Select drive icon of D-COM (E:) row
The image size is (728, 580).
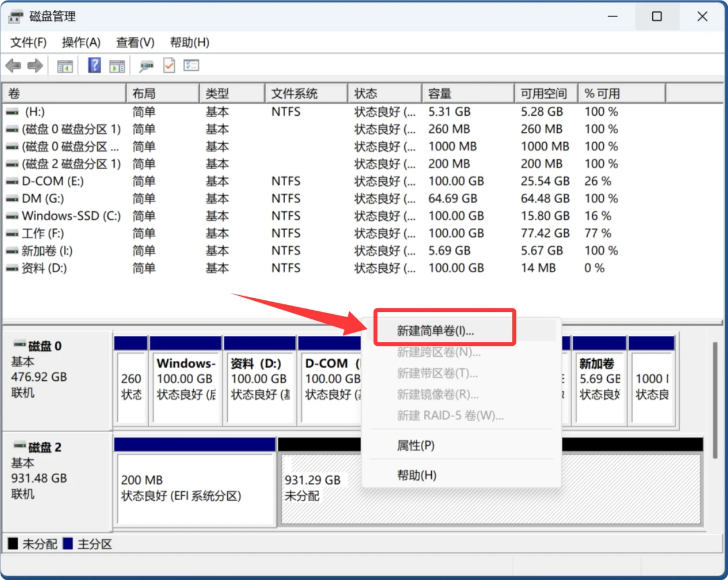(x=12, y=181)
